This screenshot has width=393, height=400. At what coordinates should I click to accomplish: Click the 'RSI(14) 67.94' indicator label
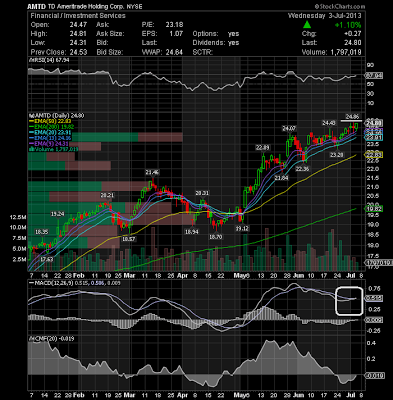49,60
